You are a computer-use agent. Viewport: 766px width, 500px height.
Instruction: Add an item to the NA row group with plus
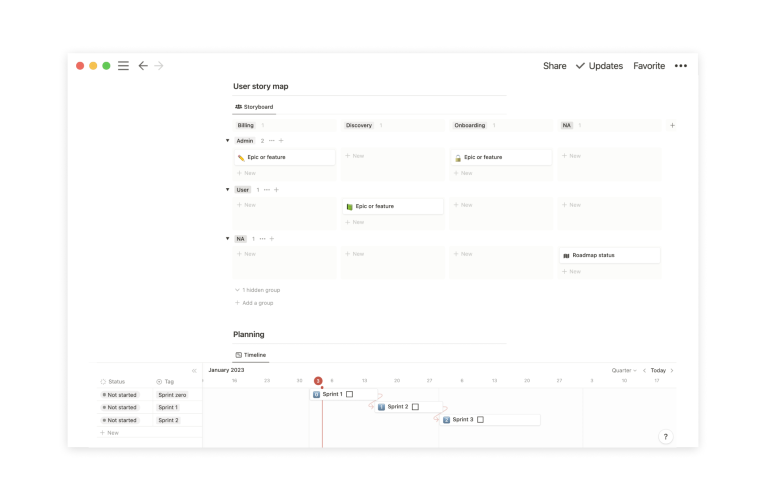[272, 239]
